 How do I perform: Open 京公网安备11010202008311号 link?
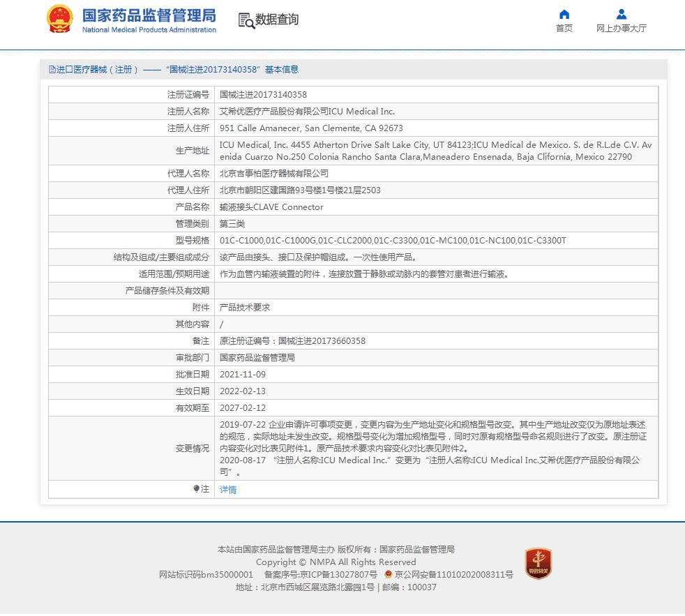click(454, 575)
